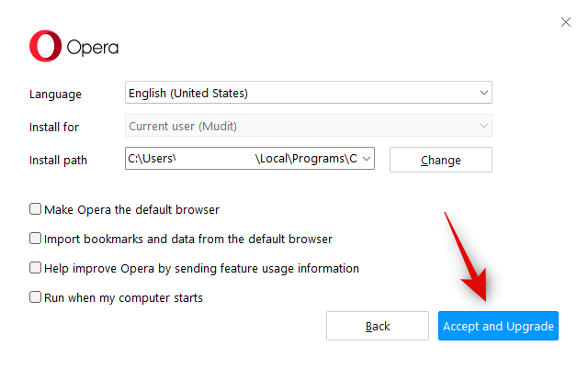Enable Make Opera the default browser checkbox
The image size is (588, 368).
click(36, 209)
